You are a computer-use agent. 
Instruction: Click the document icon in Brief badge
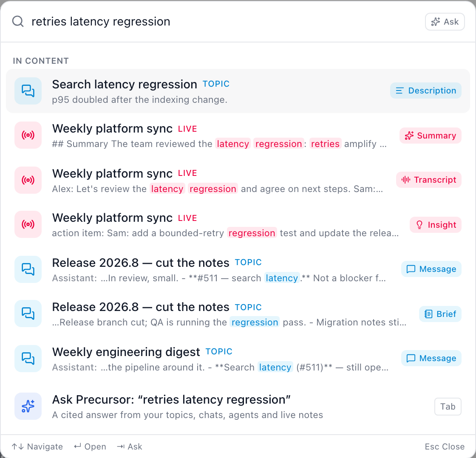click(x=428, y=314)
